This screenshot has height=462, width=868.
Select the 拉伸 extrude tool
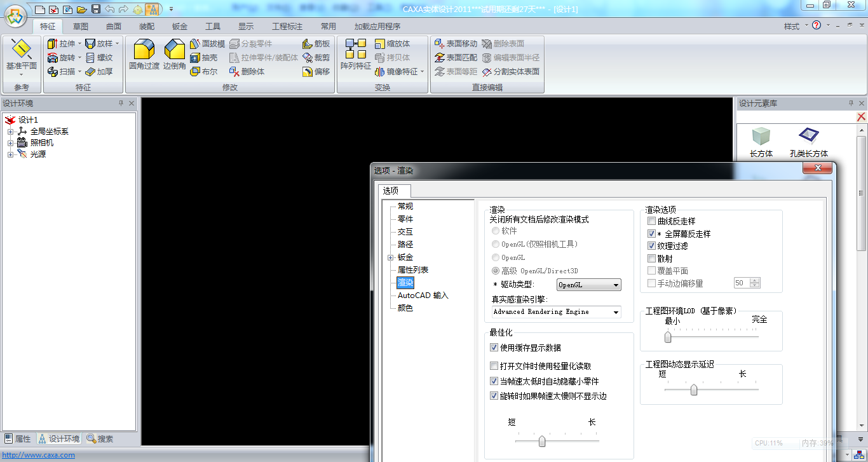click(x=61, y=44)
